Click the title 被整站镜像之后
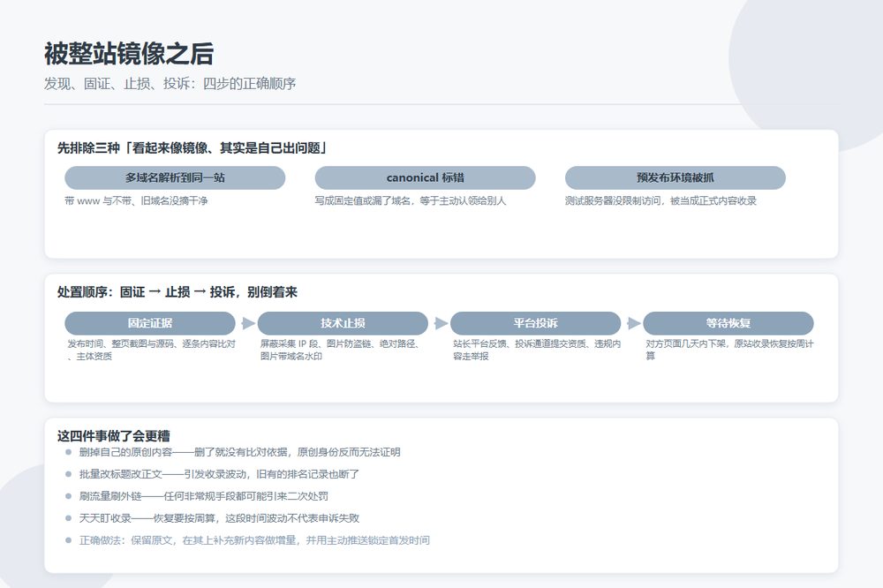883x588 pixels. click(129, 54)
